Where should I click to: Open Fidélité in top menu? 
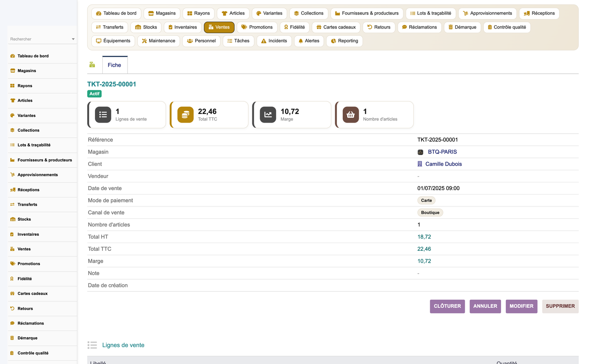295,27
